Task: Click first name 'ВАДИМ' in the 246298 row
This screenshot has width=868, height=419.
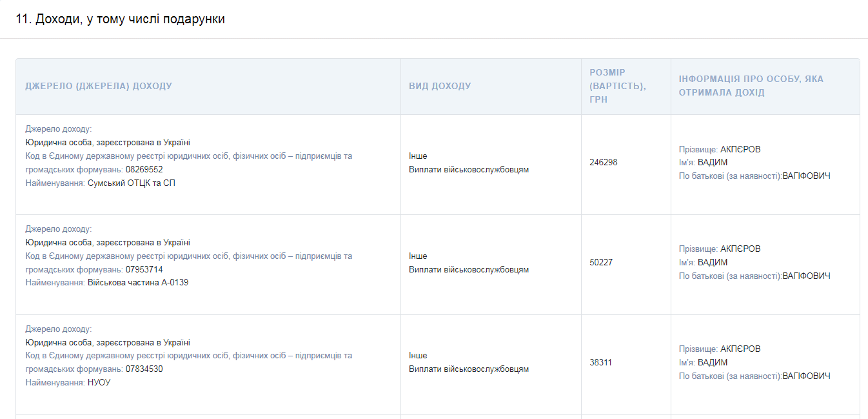Action: 713,163
